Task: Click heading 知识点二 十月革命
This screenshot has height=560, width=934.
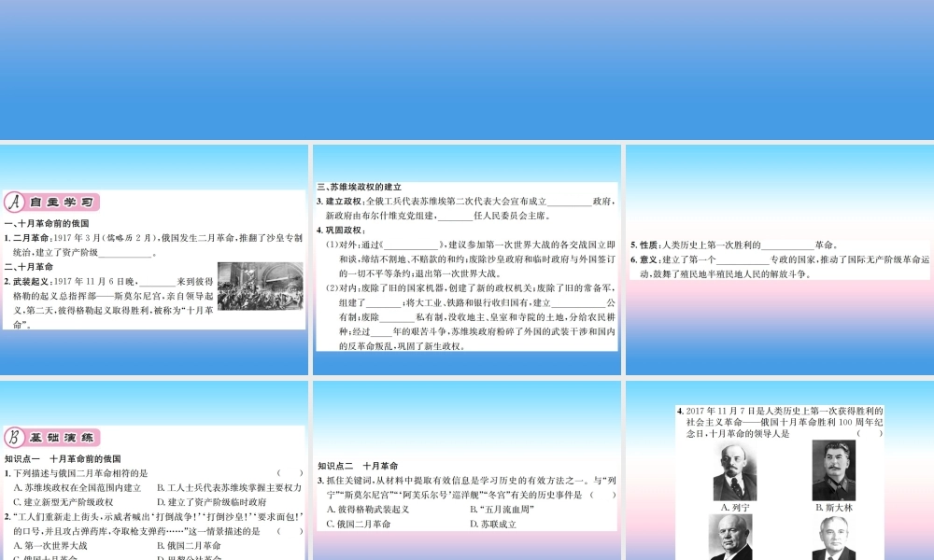Action: pos(358,466)
